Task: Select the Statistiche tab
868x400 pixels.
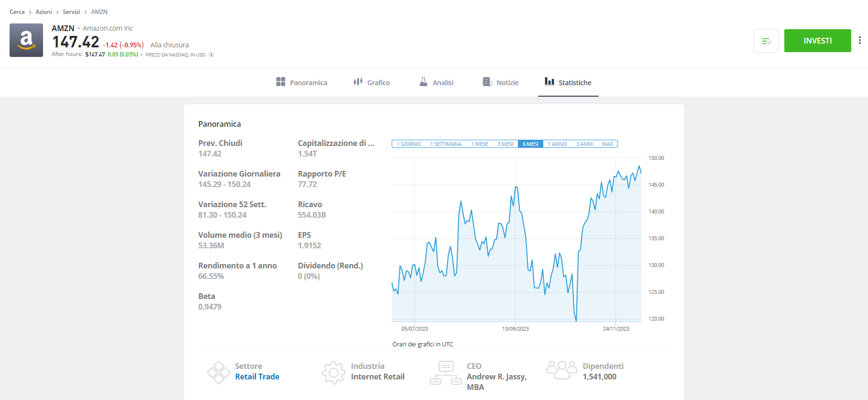Action: point(568,82)
